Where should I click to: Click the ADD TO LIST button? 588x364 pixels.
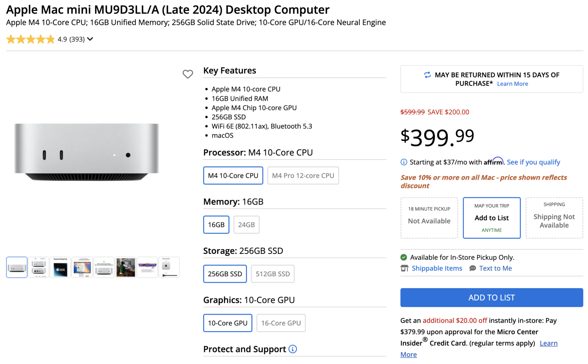pos(491,298)
